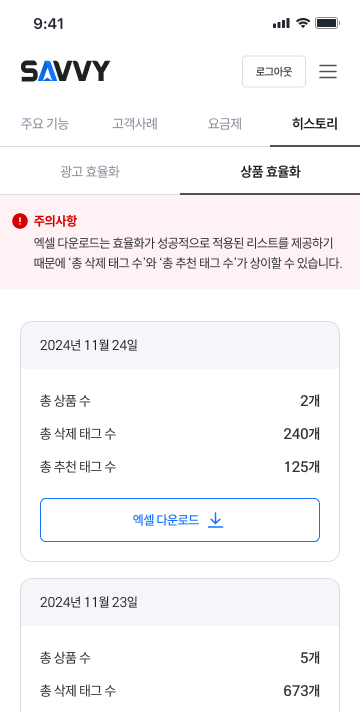This screenshot has width=360, height=712.
Task: Tap the battery status icon
Action: coord(328,23)
